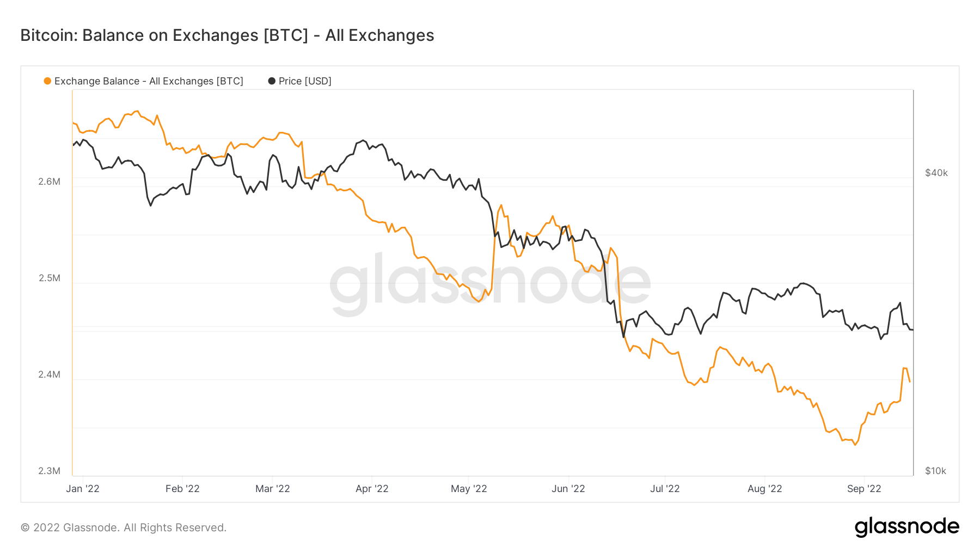980x552 pixels.
Task: Toggle the Exchange Balance - All Exchanges series label
Action: (149, 81)
